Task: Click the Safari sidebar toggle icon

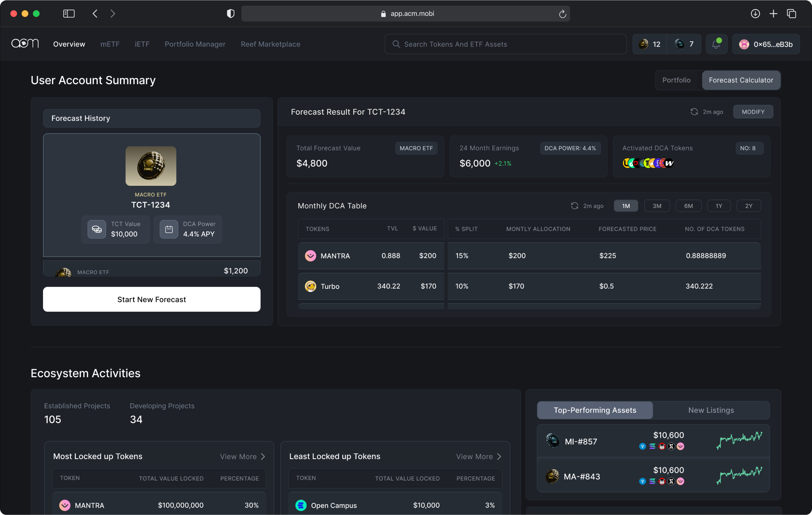Action: tap(69, 13)
